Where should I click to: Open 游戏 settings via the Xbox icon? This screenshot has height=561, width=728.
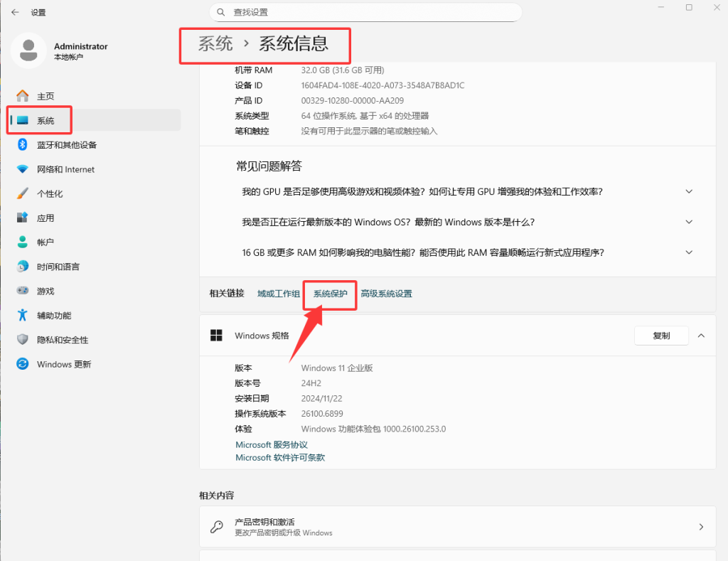click(x=21, y=291)
